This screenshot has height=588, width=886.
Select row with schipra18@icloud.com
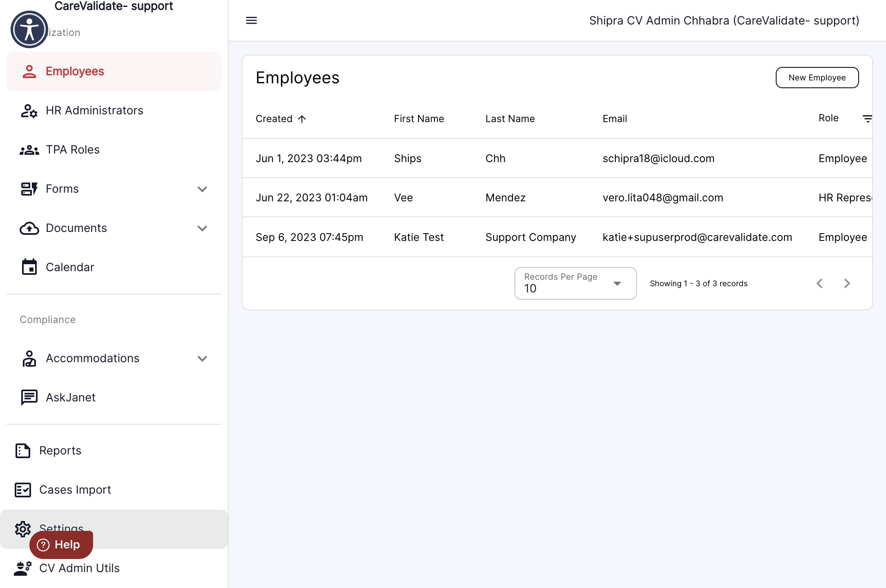point(557,158)
